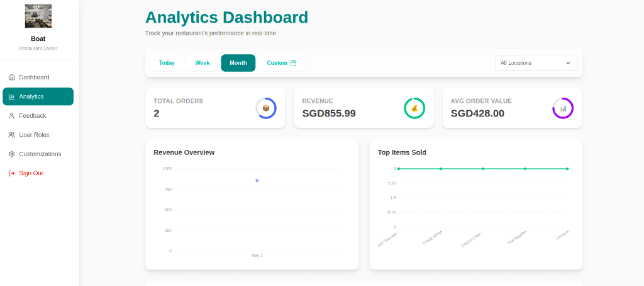This screenshot has width=644, height=286.
Task: Click the '2.25' y-axis label in Top Items Sold
Action: [x=392, y=183]
